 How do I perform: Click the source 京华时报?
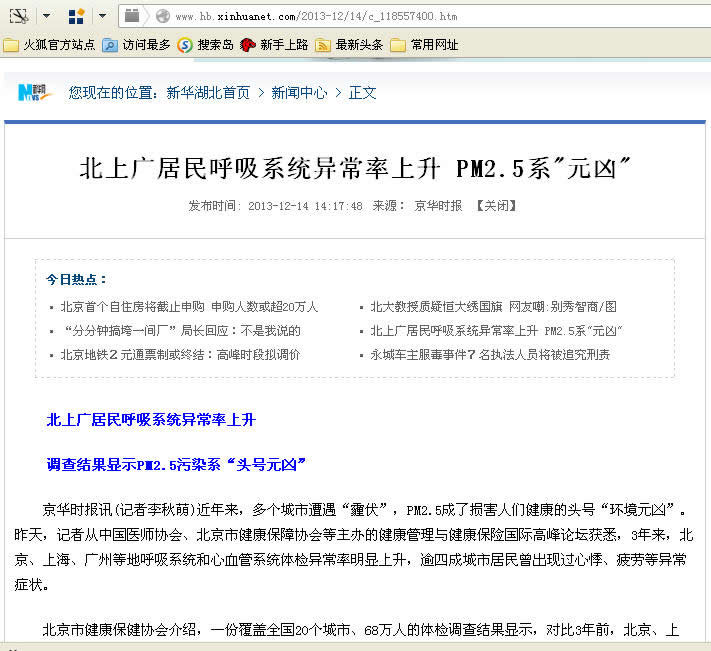[438, 206]
